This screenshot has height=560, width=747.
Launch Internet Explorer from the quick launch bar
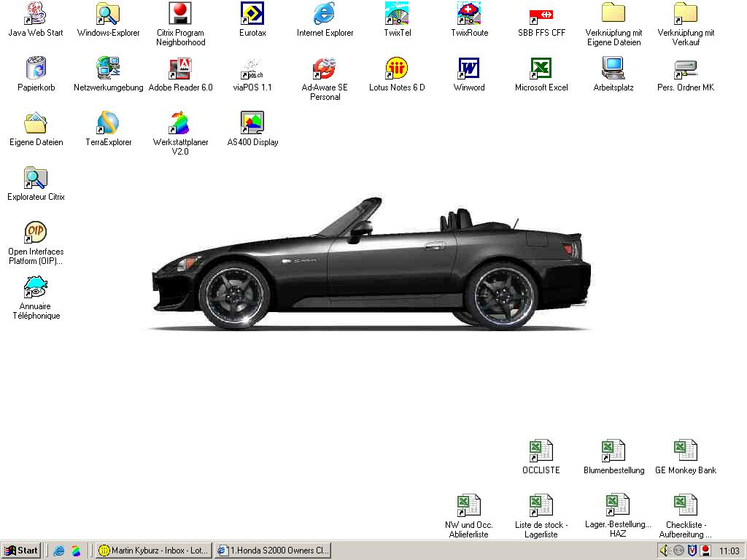pyautogui.click(x=59, y=551)
